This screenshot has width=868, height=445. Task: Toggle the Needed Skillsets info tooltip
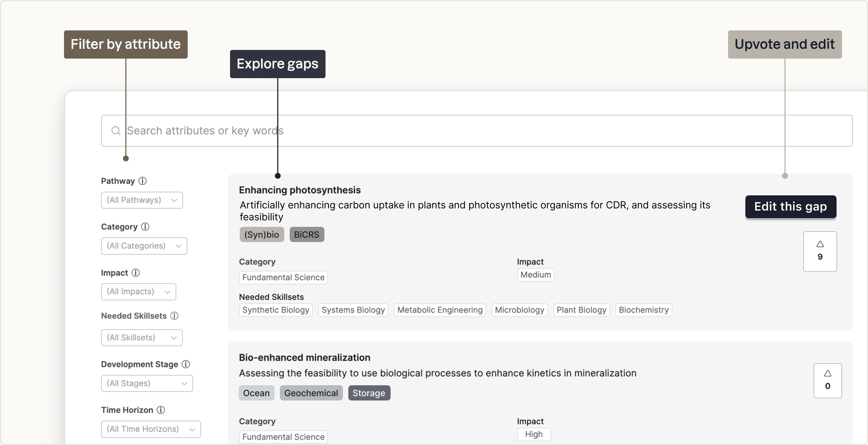coord(175,316)
